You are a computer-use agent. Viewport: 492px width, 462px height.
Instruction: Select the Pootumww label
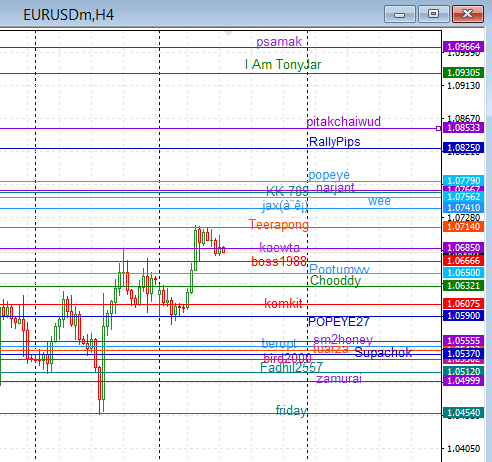click(x=339, y=269)
